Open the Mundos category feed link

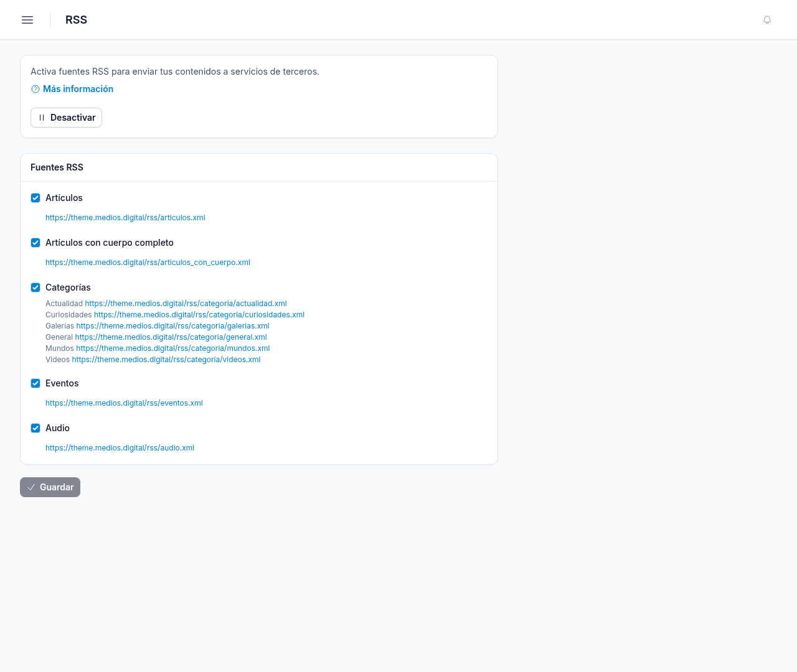(173, 348)
